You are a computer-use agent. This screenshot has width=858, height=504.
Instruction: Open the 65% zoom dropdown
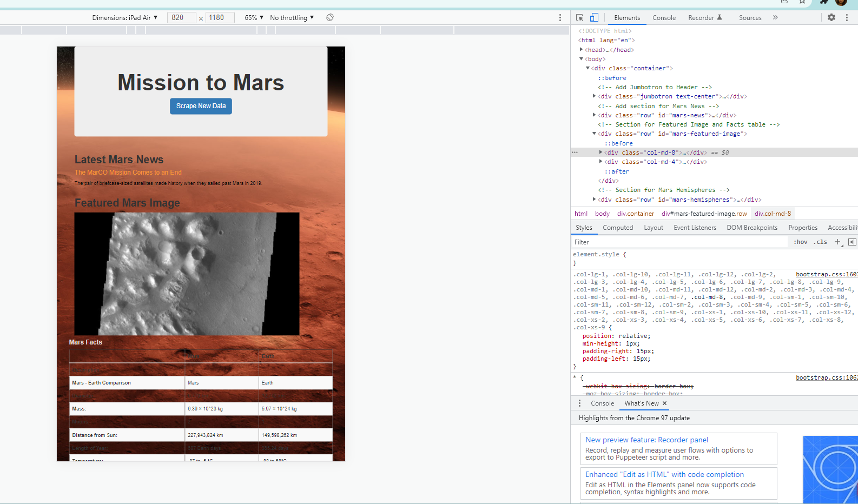tap(254, 18)
